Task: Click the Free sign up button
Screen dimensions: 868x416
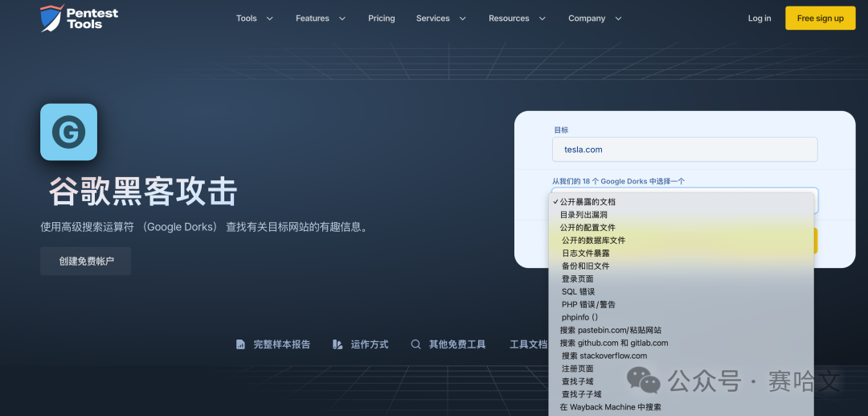Action: pyautogui.click(x=821, y=19)
